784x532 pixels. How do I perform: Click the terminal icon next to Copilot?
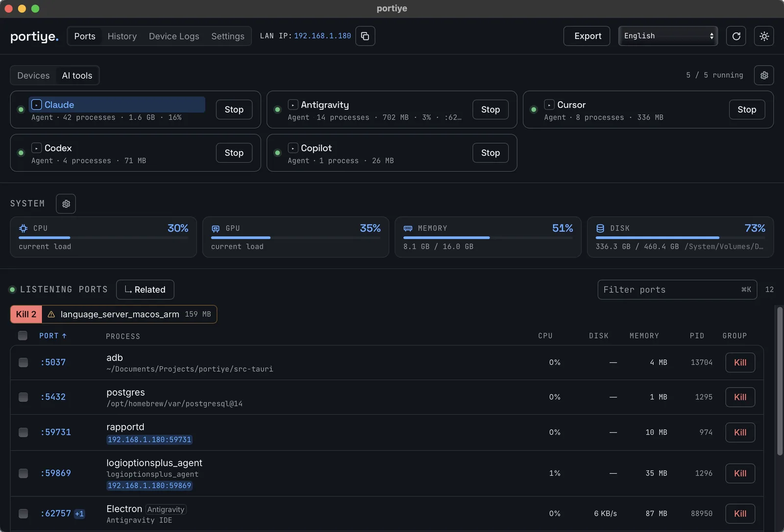point(293,148)
